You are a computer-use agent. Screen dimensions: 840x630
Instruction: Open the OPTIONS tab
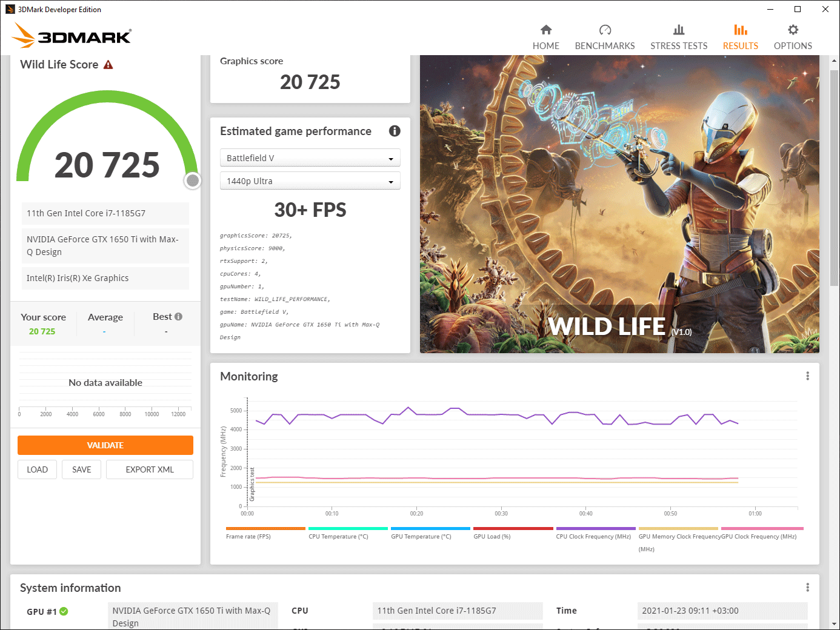[x=793, y=38]
